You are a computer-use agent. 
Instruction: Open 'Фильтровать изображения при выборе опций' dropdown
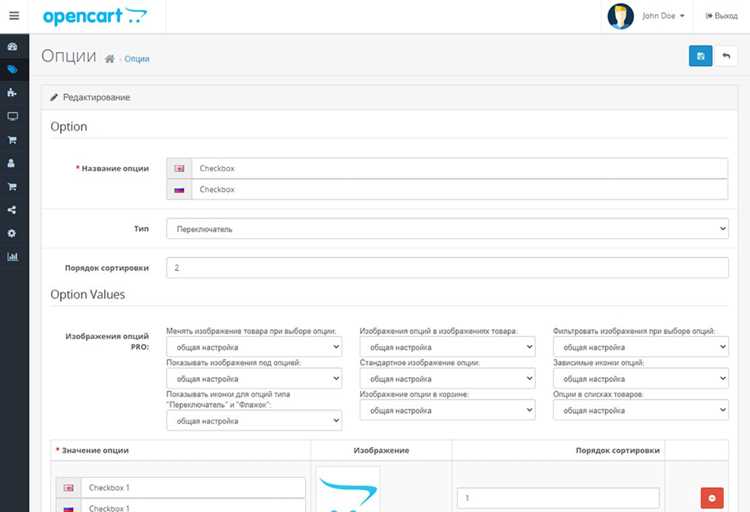click(640, 347)
